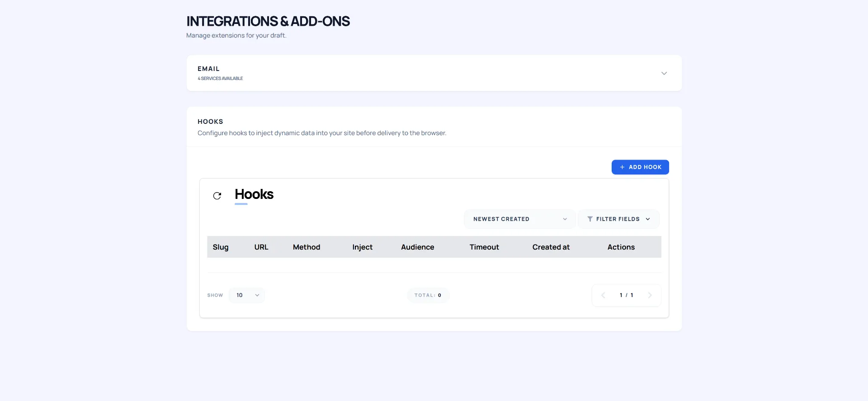The width and height of the screenshot is (868, 401).
Task: Open the Show 10 rows-per-page dropdown
Action: point(247,295)
